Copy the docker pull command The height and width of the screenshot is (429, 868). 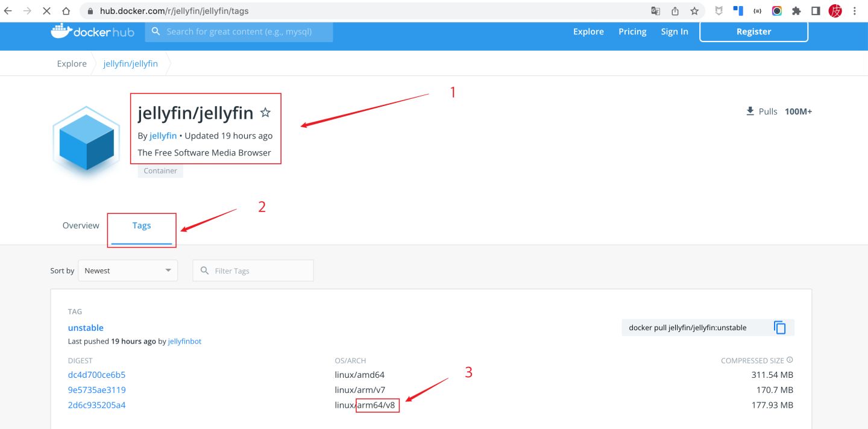[x=780, y=328]
